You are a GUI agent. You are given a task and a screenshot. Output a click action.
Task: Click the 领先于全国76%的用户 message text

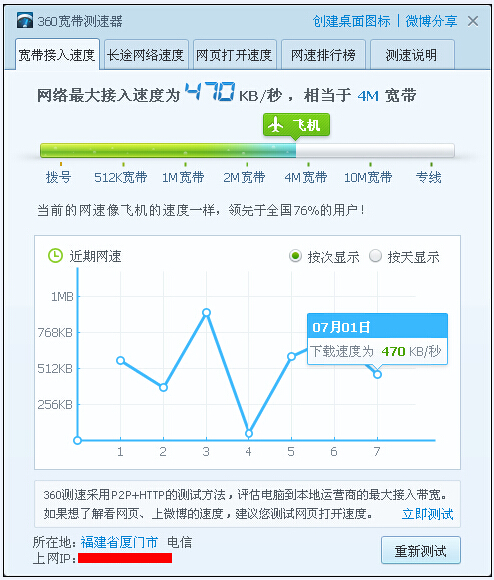click(x=297, y=210)
